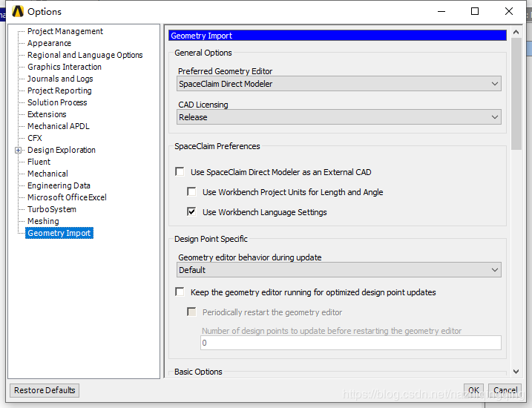The height and width of the screenshot is (408, 532).
Task: Select Project Reporting category
Action: pos(59,91)
